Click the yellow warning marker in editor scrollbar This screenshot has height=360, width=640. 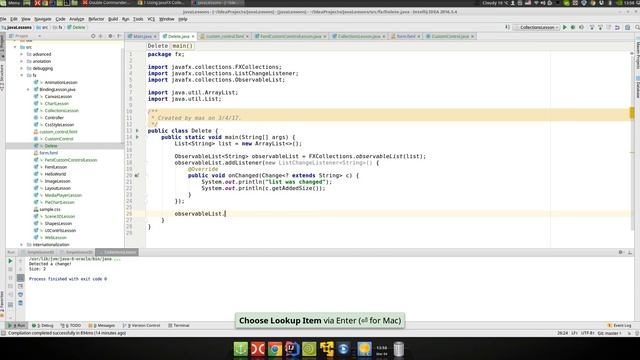point(632,113)
